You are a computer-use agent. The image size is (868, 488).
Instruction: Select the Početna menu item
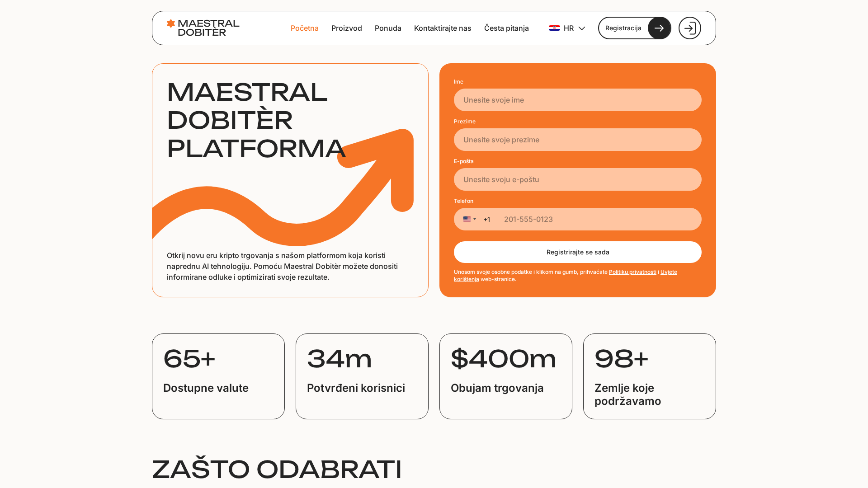point(304,28)
